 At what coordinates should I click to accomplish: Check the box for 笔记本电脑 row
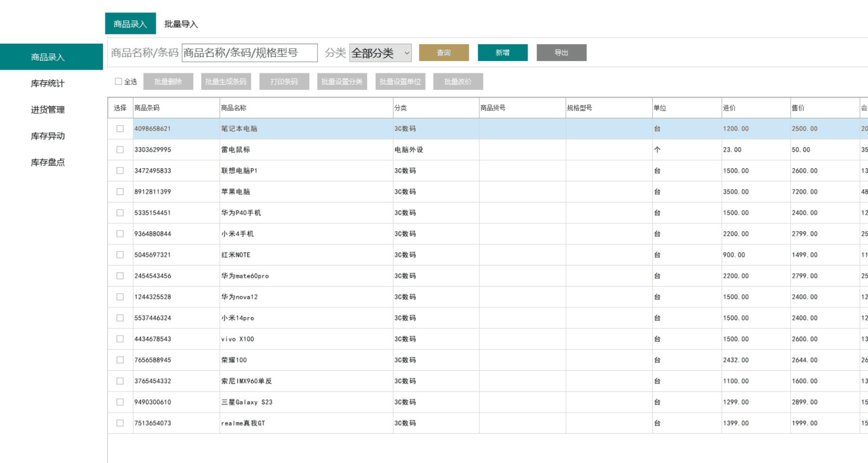click(120, 129)
